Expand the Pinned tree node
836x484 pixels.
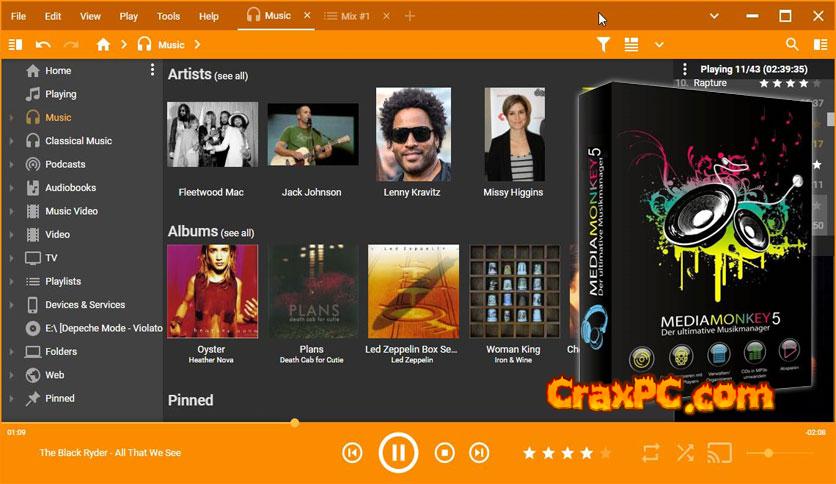click(x=11, y=398)
